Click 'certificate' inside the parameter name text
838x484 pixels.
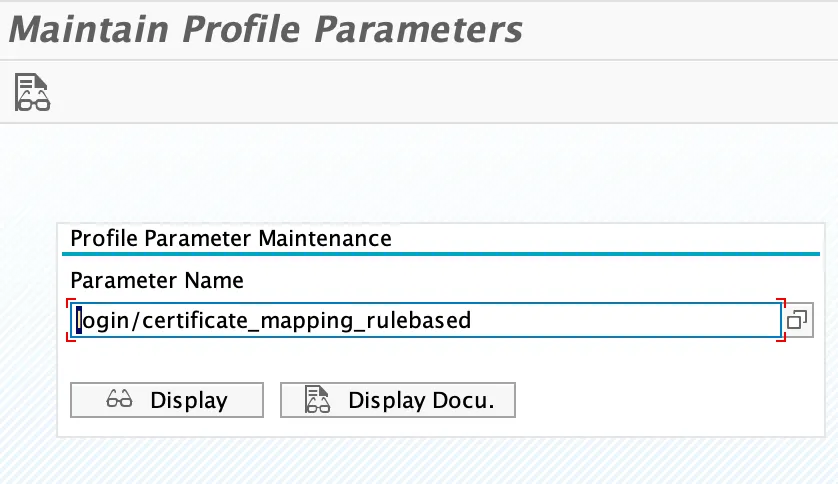(x=195, y=320)
